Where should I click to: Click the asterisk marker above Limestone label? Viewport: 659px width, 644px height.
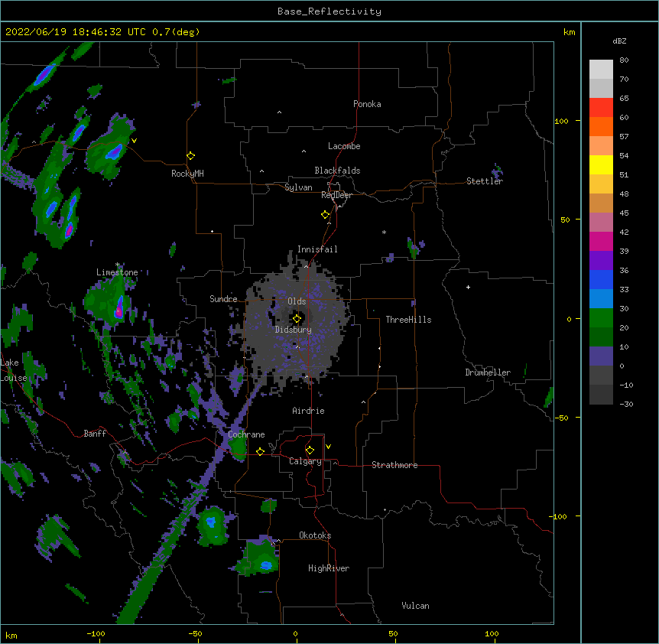118,265
